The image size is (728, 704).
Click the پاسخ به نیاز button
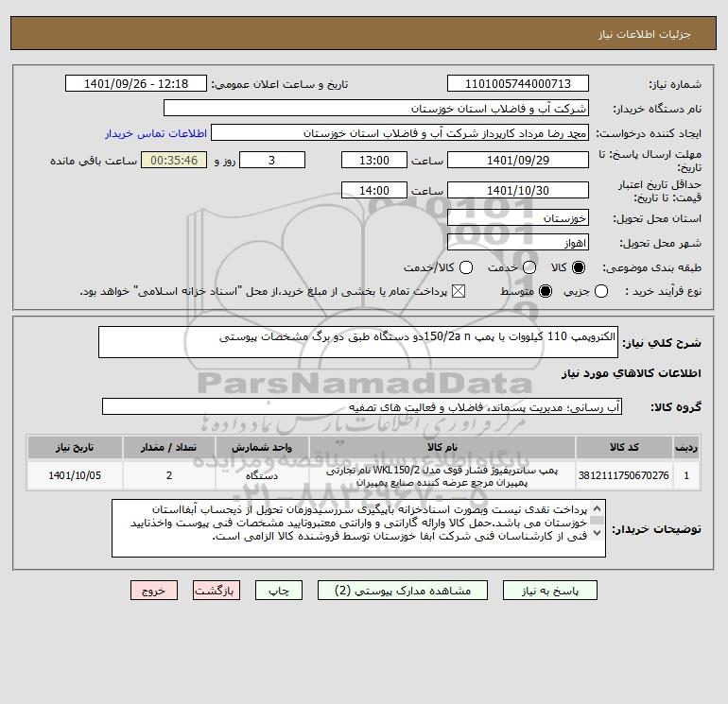click(549, 591)
